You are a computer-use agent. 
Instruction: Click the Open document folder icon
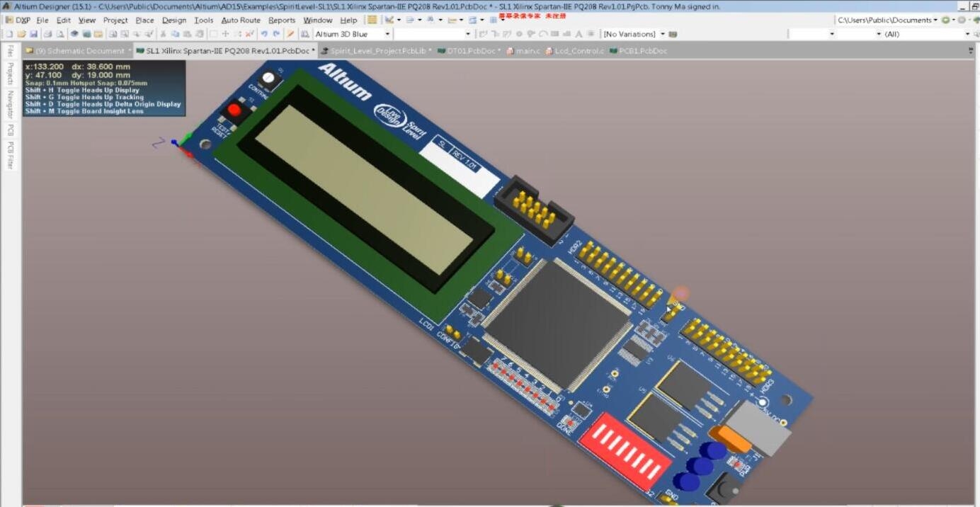click(x=21, y=34)
